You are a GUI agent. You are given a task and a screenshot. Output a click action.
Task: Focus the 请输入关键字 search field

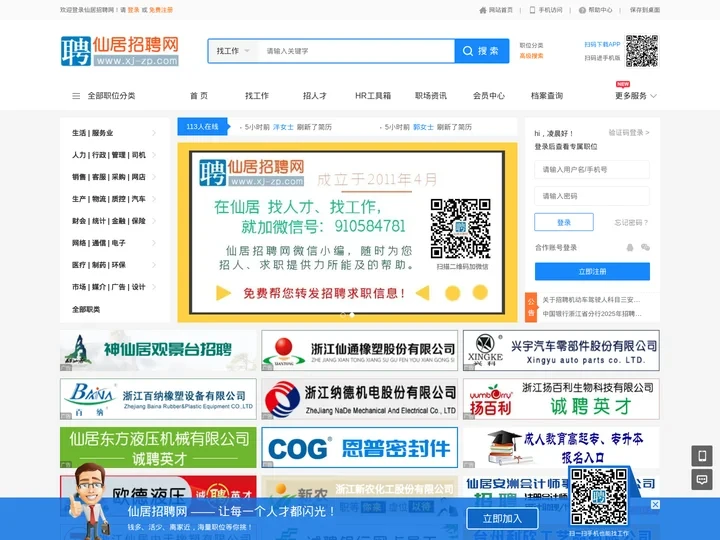356,51
